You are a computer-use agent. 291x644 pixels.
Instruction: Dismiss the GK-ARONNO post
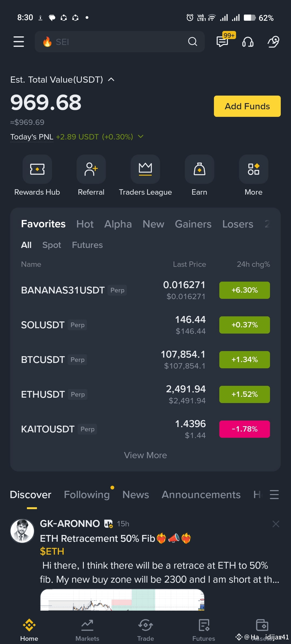click(x=276, y=524)
